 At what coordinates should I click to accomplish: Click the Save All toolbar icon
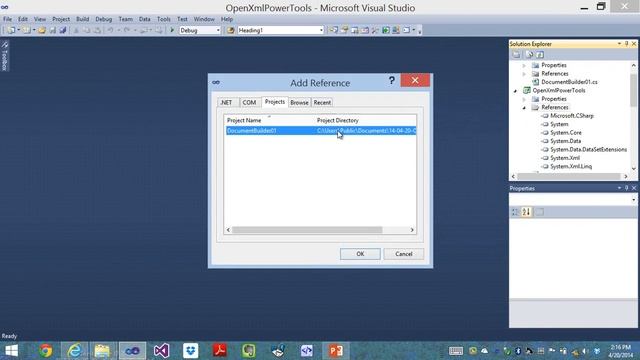tap(63, 30)
